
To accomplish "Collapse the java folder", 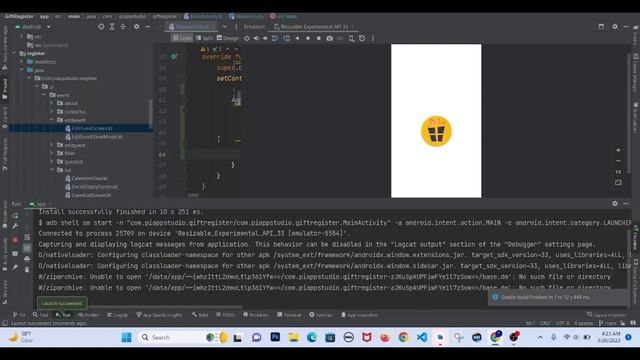I will (22, 70).
